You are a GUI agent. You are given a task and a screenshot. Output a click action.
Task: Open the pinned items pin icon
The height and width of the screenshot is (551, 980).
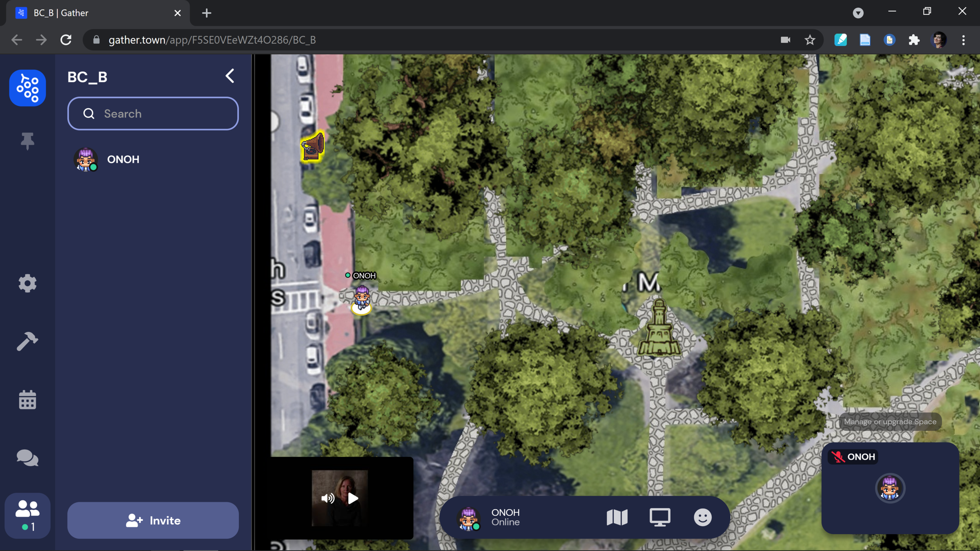pos(27,141)
